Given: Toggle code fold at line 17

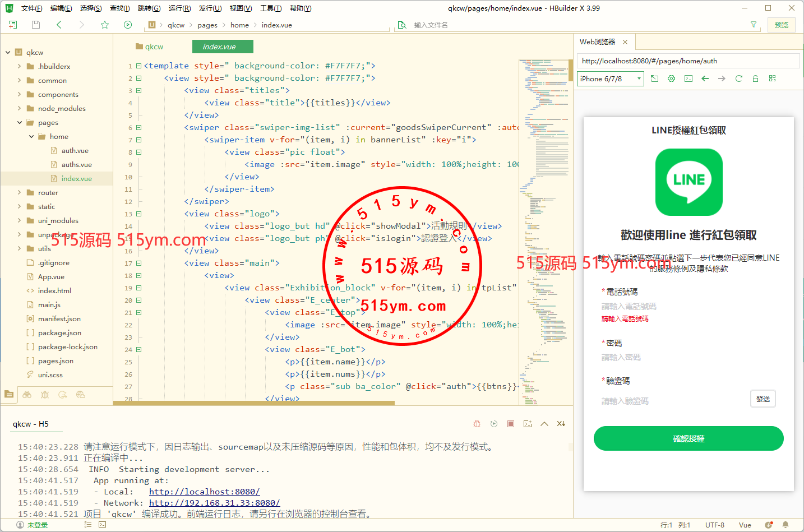Looking at the screenshot, I should point(138,263).
